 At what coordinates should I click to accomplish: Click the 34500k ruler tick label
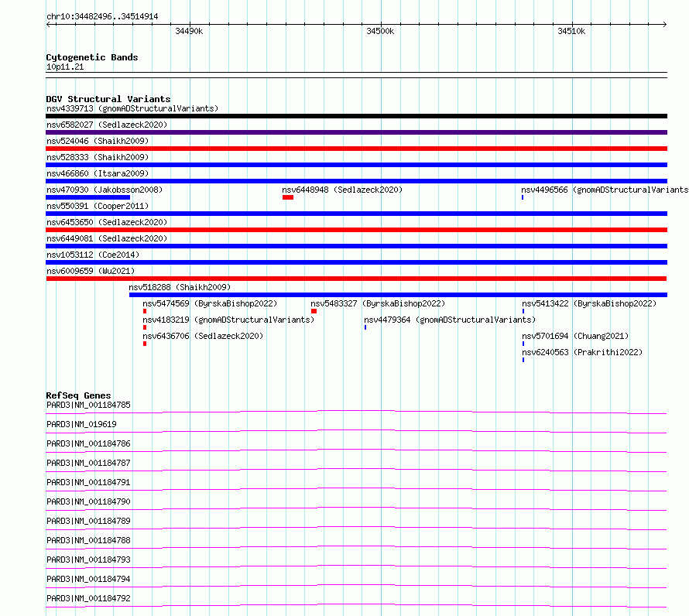380,31
